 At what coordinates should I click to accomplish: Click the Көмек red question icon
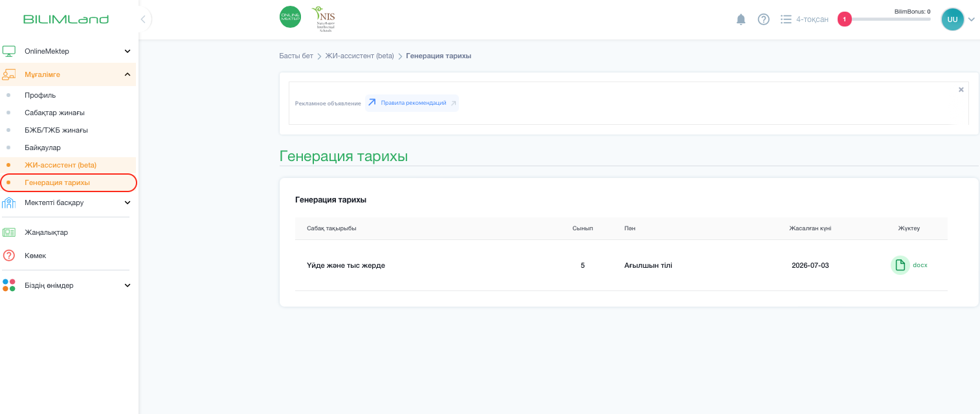click(x=9, y=256)
